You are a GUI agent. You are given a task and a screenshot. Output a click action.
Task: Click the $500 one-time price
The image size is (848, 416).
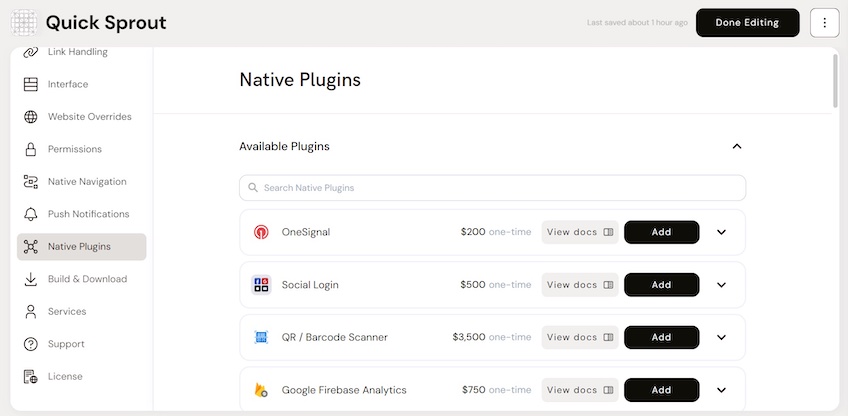coord(496,285)
